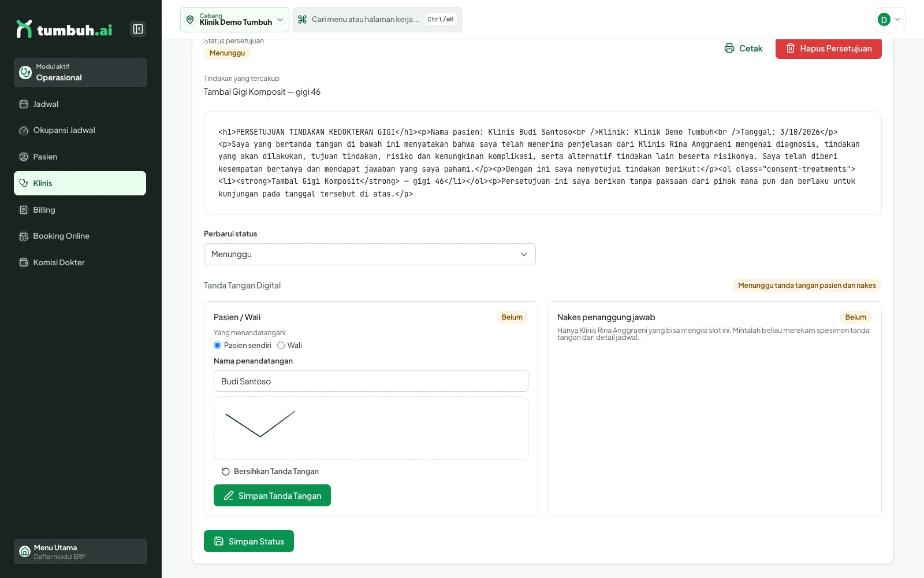Click the command symbol search icon

point(302,20)
